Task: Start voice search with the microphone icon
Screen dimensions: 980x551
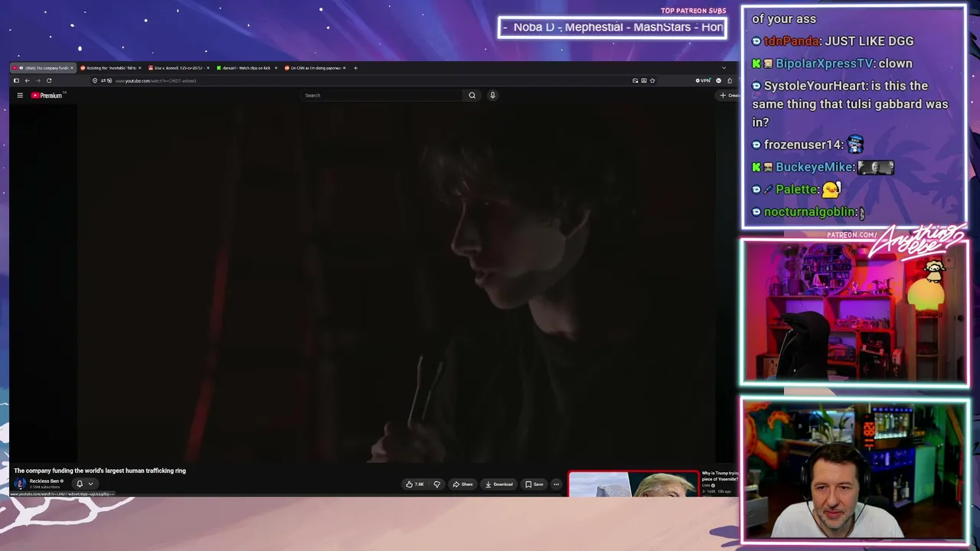Action: coord(492,96)
